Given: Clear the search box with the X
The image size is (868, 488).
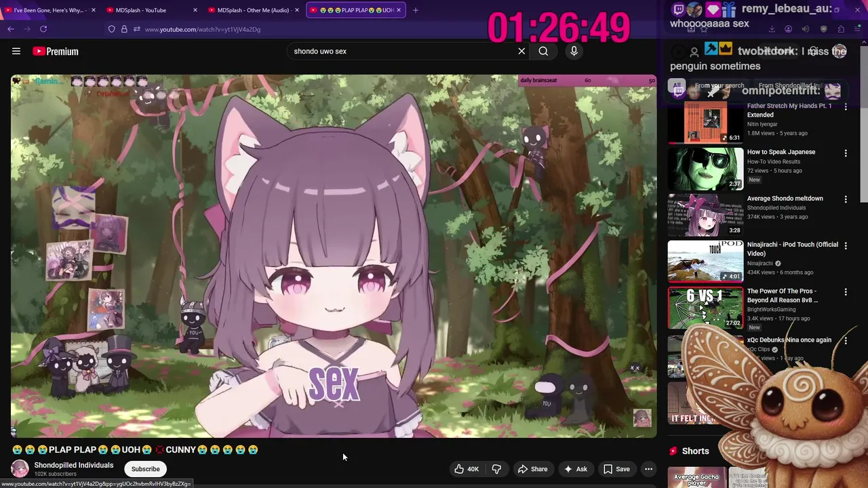Looking at the screenshot, I should coord(521,51).
